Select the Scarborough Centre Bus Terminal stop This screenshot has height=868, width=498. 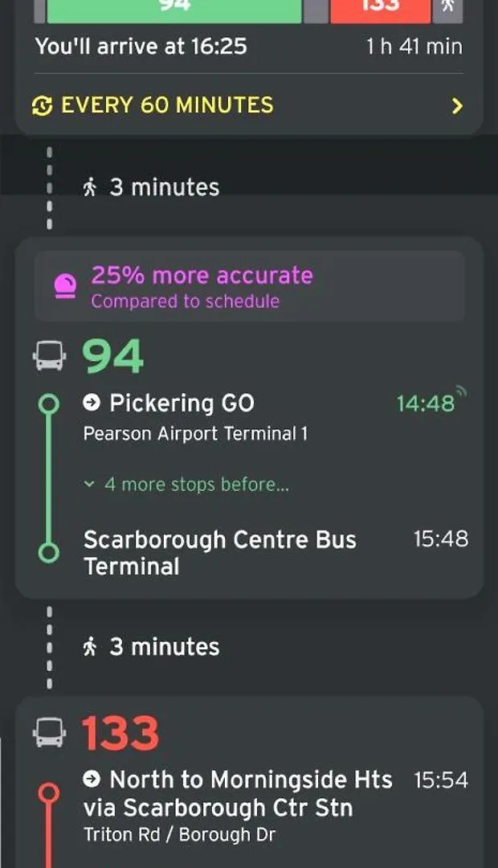(x=219, y=552)
